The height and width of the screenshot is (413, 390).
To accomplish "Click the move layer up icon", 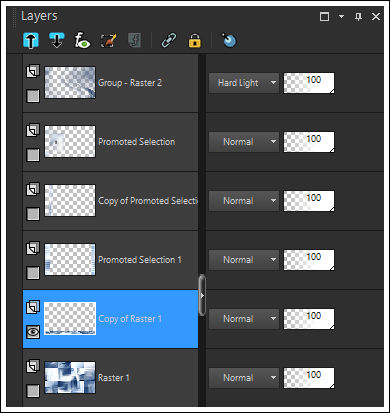I will (31, 41).
